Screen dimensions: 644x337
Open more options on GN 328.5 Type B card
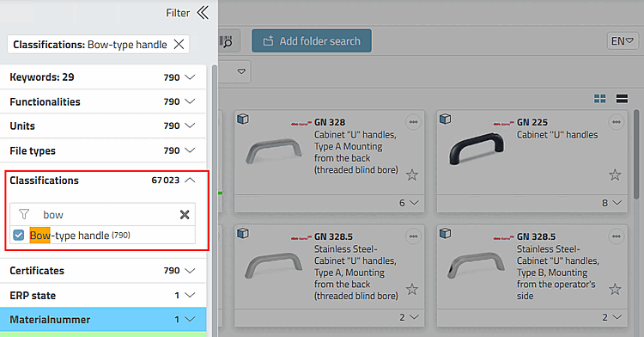click(x=616, y=236)
